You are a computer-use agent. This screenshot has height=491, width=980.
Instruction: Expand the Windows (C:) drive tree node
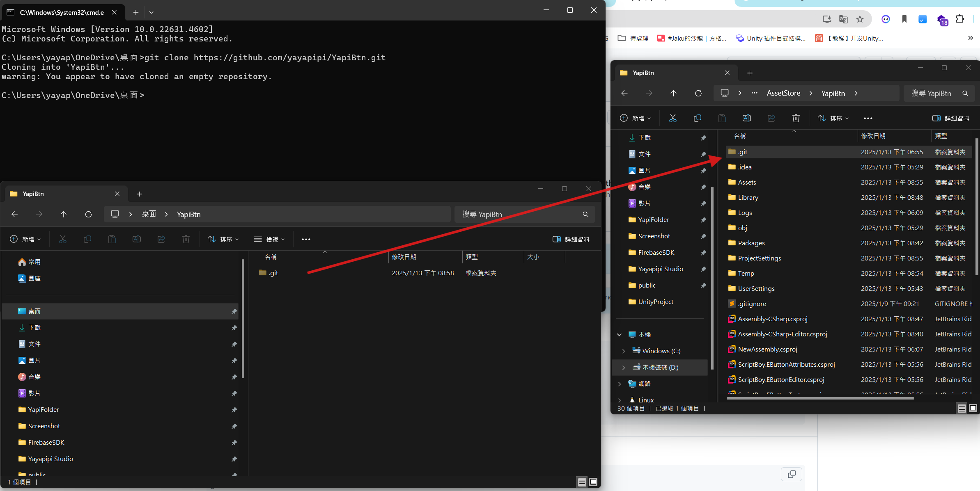tap(624, 351)
